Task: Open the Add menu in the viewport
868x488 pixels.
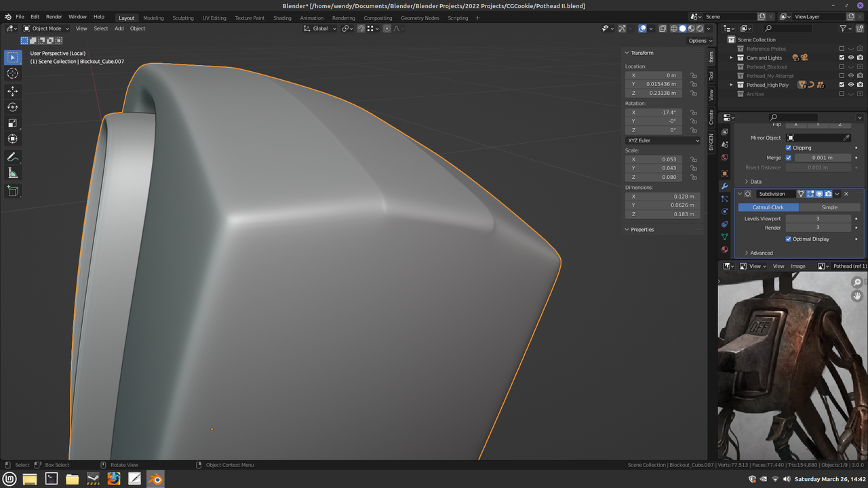Action: coord(119,28)
